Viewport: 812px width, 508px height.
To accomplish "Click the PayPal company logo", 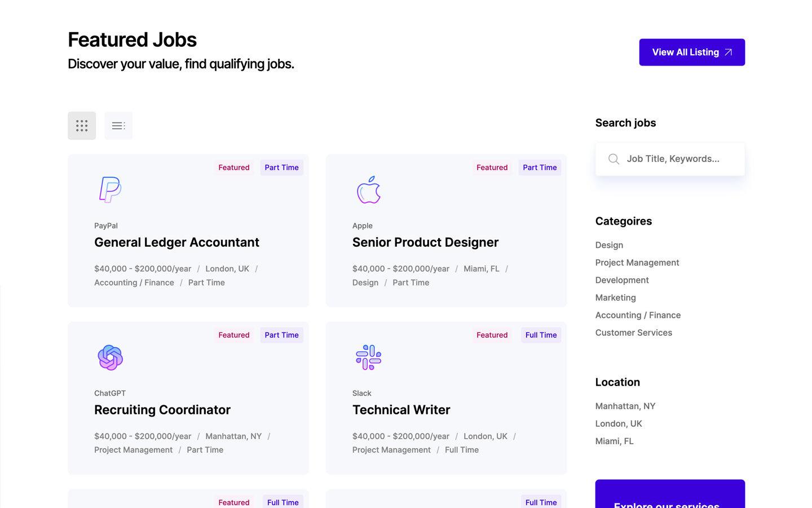I will [x=109, y=190].
